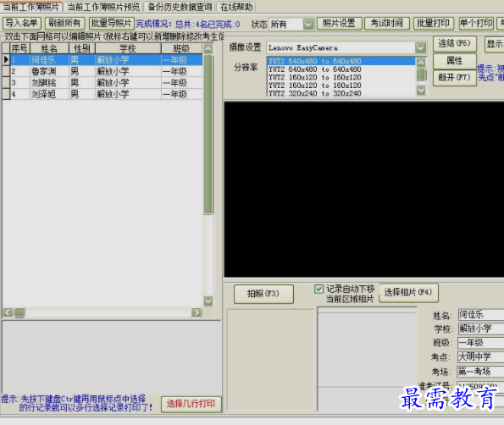
Task: Click the black camera preview area
Action: pos(364,189)
